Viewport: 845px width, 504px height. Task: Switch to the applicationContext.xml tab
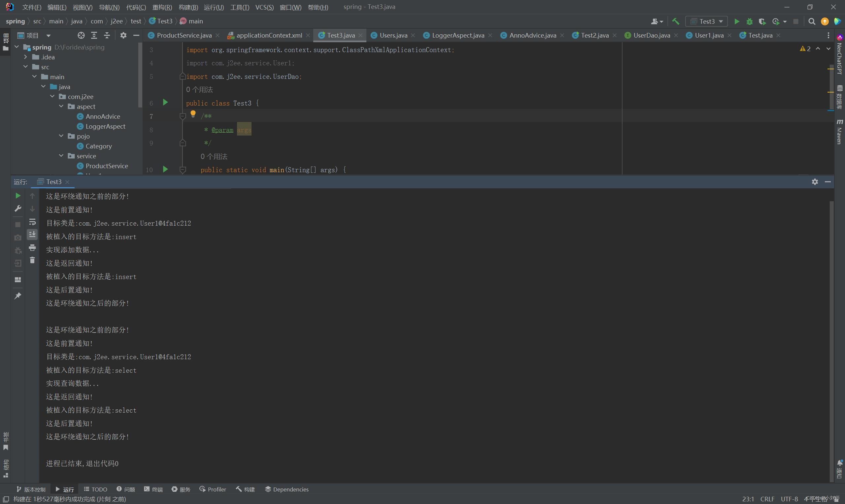[x=269, y=35]
